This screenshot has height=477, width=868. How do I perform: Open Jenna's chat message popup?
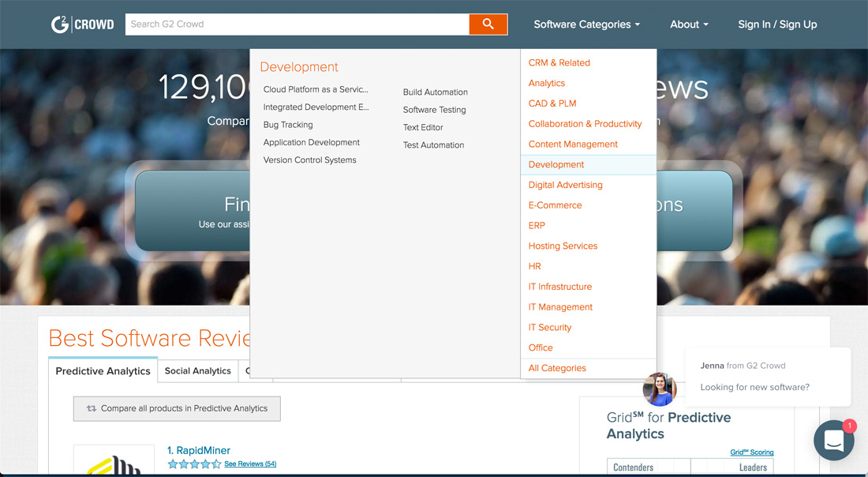[768, 377]
